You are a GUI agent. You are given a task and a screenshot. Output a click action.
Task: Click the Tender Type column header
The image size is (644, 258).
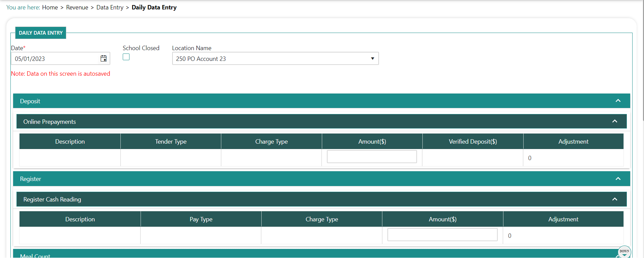[x=171, y=142]
